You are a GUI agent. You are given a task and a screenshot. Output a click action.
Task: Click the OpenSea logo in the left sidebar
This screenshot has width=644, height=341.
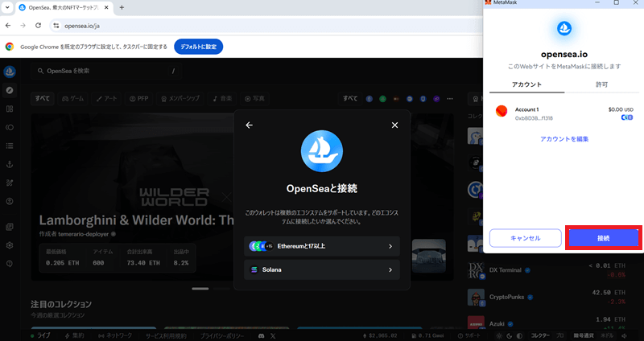pyautogui.click(x=10, y=72)
